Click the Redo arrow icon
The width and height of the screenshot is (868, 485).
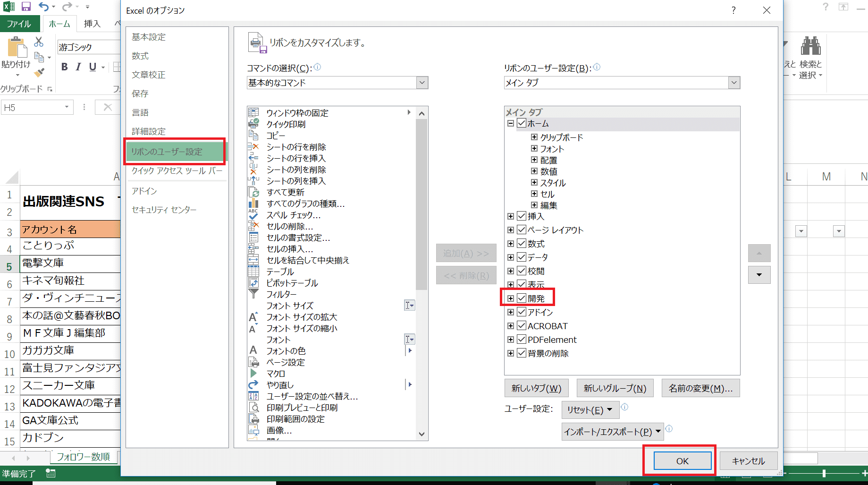pos(67,7)
